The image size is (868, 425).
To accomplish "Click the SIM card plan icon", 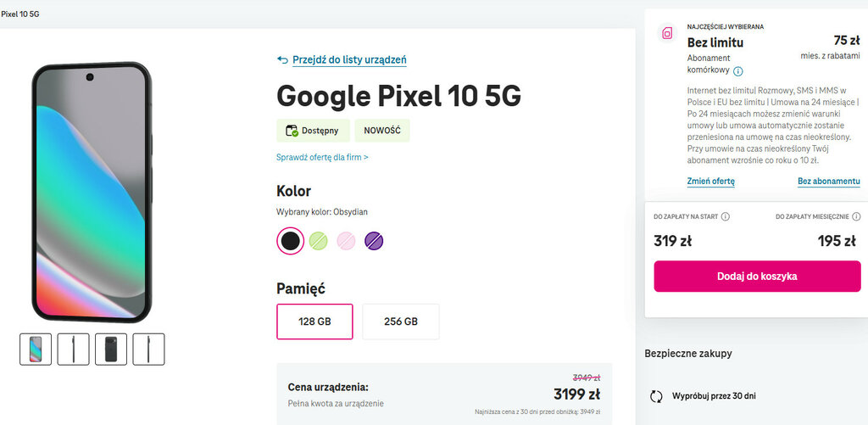I will point(667,34).
